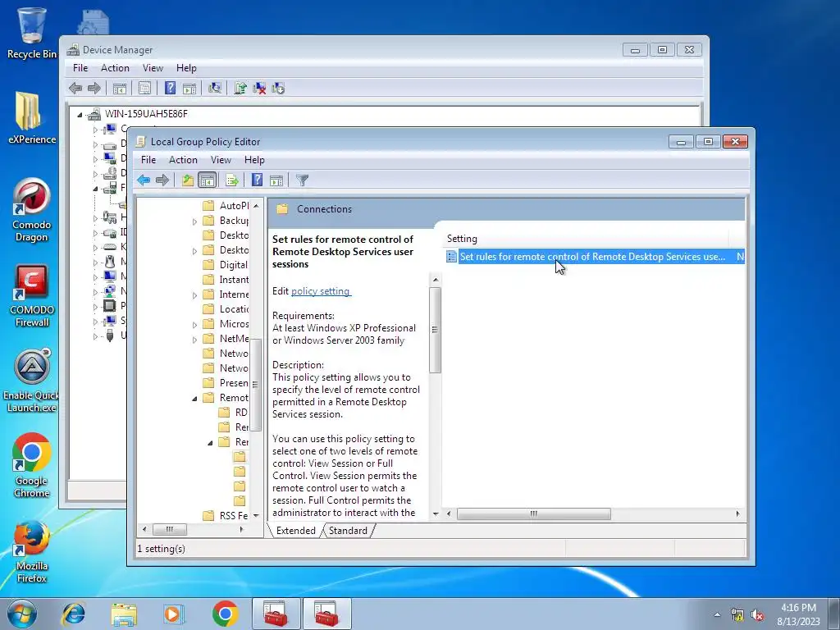840x630 pixels.
Task: Select the AutoPl... folder in policy tree
Action: pyautogui.click(x=226, y=206)
